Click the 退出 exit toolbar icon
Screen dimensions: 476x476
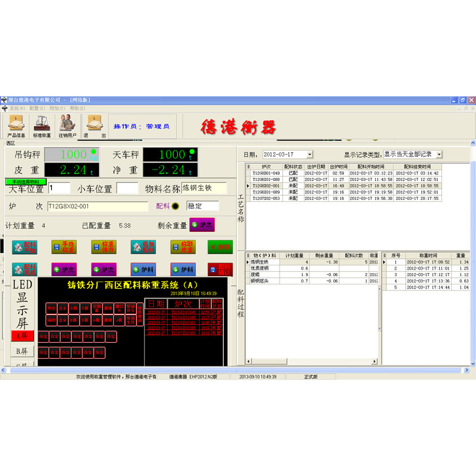click(95, 126)
